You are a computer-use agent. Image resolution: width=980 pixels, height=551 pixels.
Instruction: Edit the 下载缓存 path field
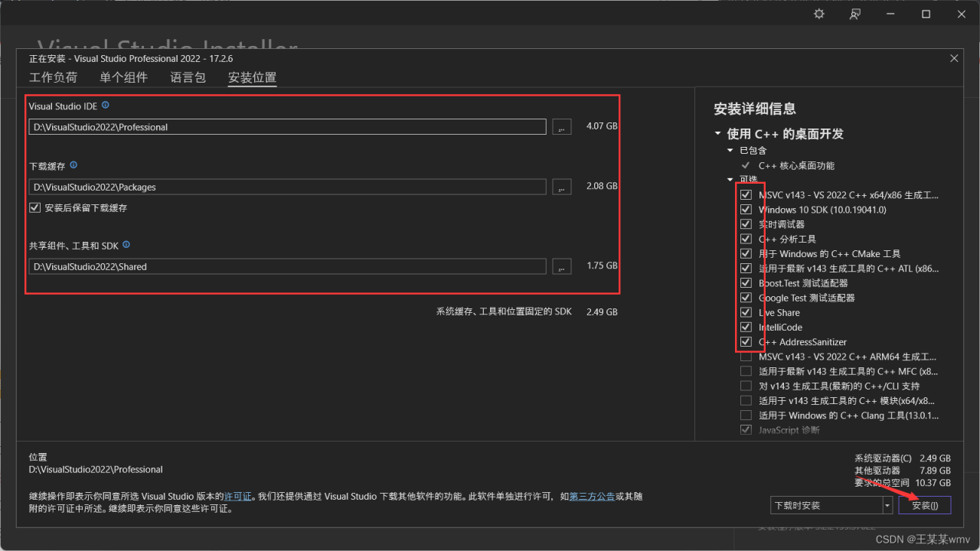tap(288, 187)
